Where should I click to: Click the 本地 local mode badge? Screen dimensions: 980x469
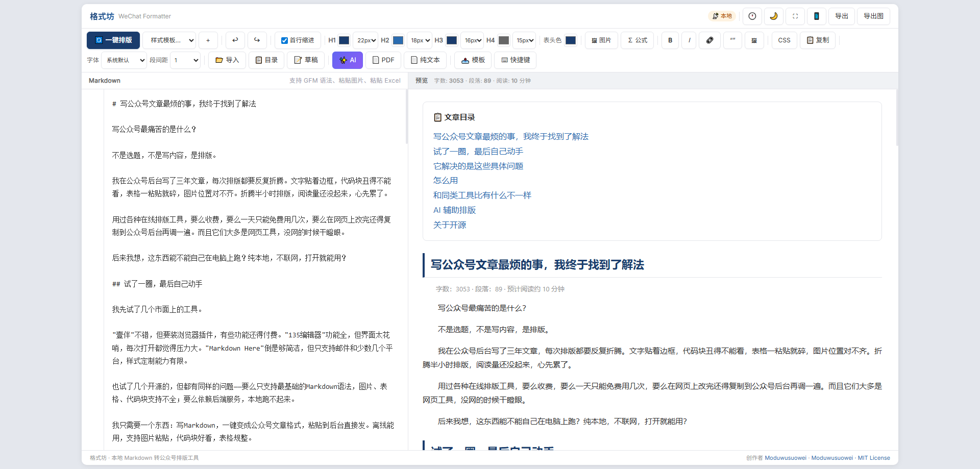click(x=722, y=16)
